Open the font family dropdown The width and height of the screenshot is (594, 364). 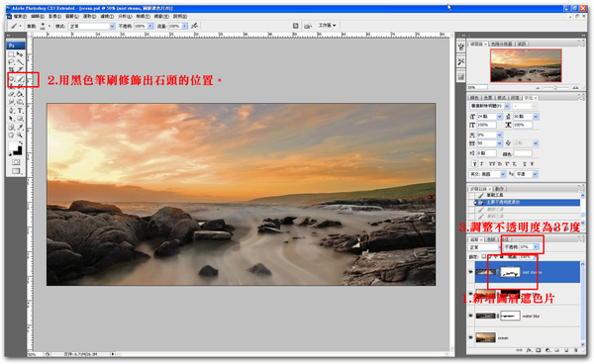pos(489,106)
